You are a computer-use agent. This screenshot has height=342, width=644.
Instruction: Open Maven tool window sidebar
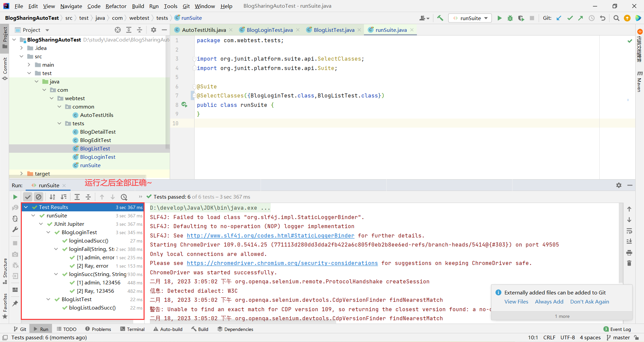point(640,81)
